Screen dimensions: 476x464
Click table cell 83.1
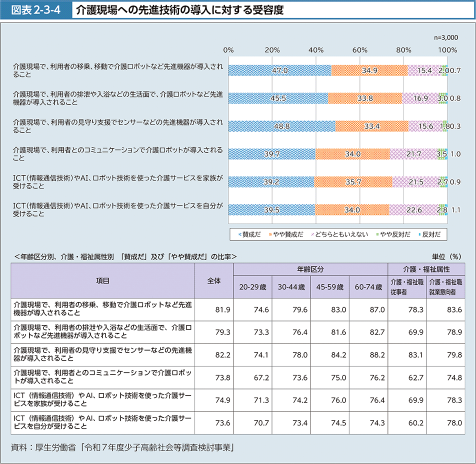point(415,355)
